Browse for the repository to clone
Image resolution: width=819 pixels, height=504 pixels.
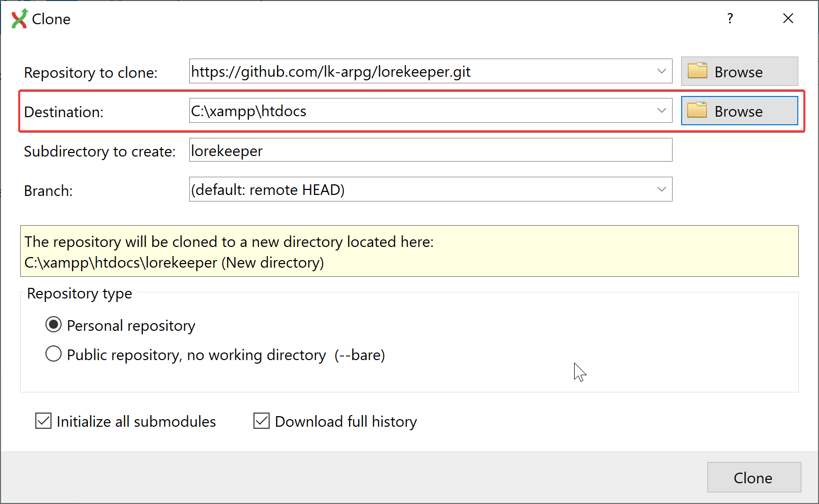[738, 72]
